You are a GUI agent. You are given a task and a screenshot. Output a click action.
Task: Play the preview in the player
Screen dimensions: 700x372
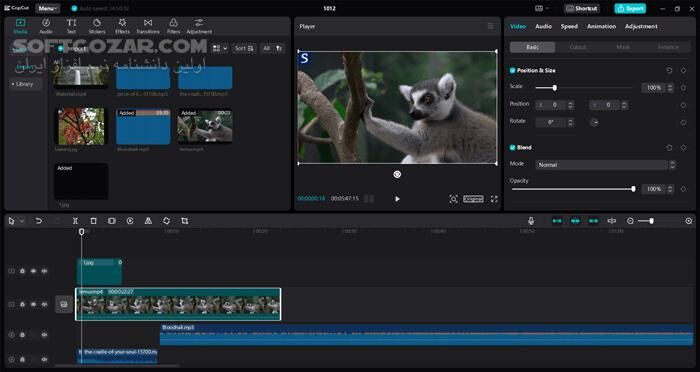(397, 199)
